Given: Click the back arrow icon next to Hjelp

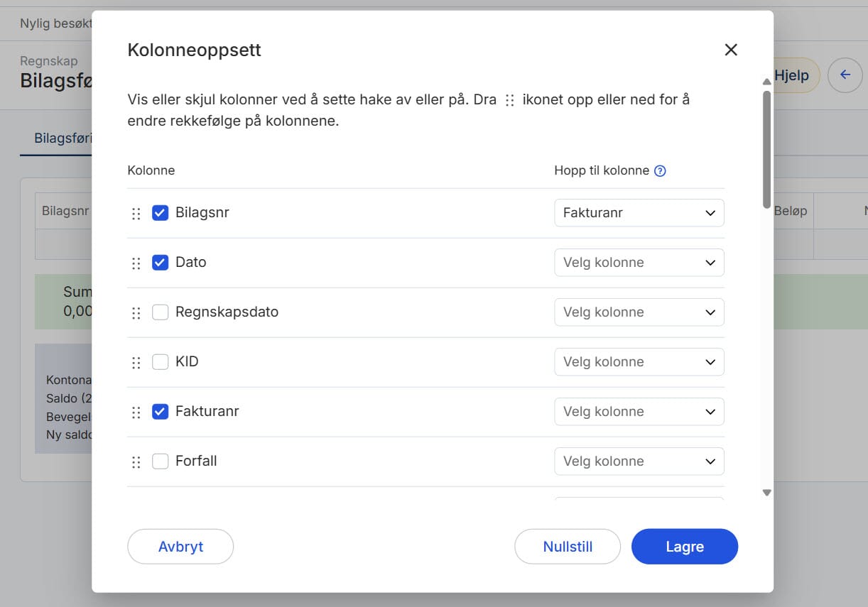Looking at the screenshot, I should pos(845,75).
